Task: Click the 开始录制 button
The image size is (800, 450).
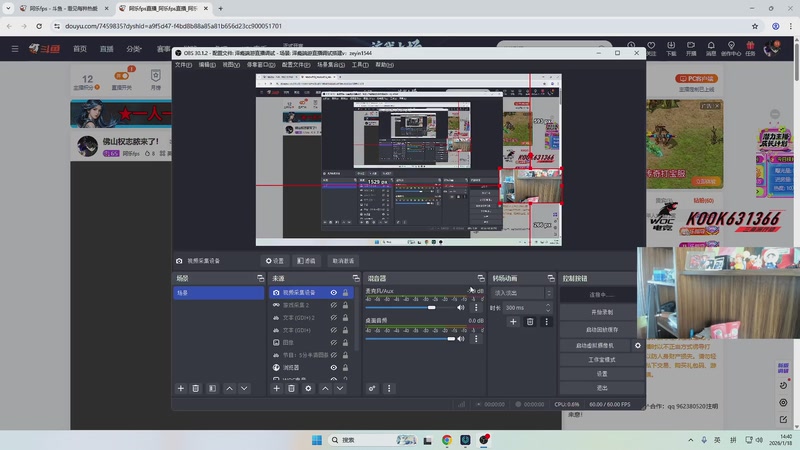Action: pos(602,312)
